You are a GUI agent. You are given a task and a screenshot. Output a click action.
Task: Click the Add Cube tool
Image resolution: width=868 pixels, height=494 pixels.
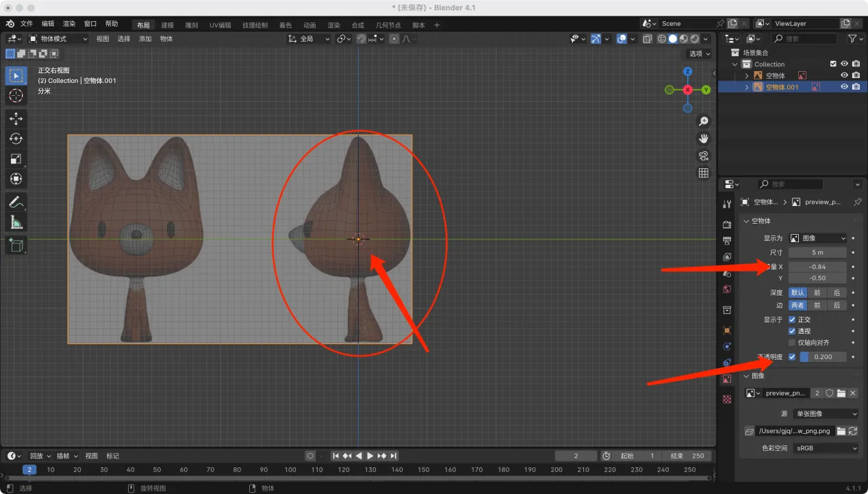click(x=16, y=245)
